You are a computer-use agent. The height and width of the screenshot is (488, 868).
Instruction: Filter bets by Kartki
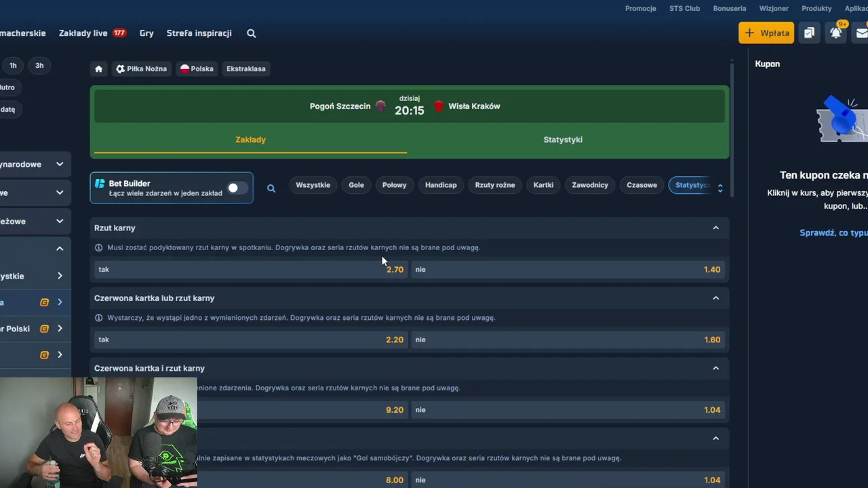coord(543,185)
